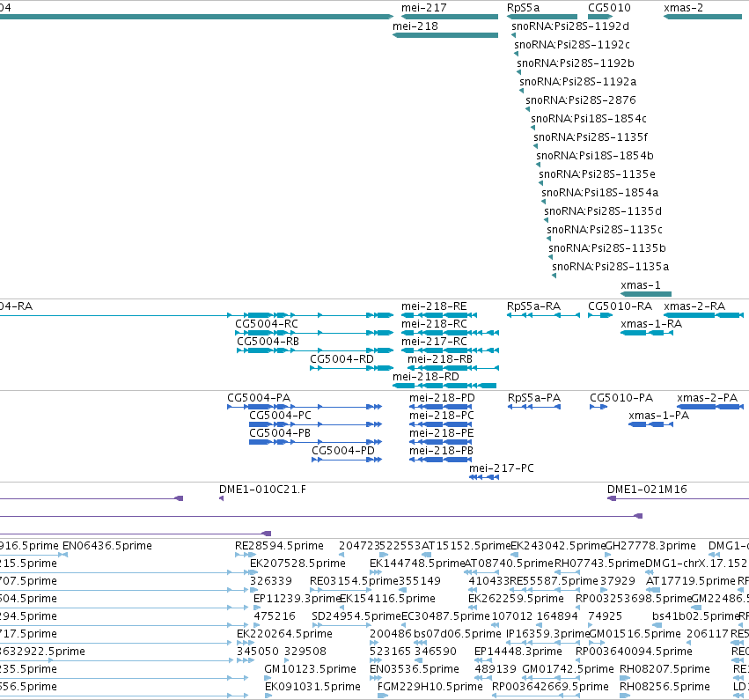Select the GM10123.5prime EST label
Screen dimensions: 749x700
(x=310, y=669)
